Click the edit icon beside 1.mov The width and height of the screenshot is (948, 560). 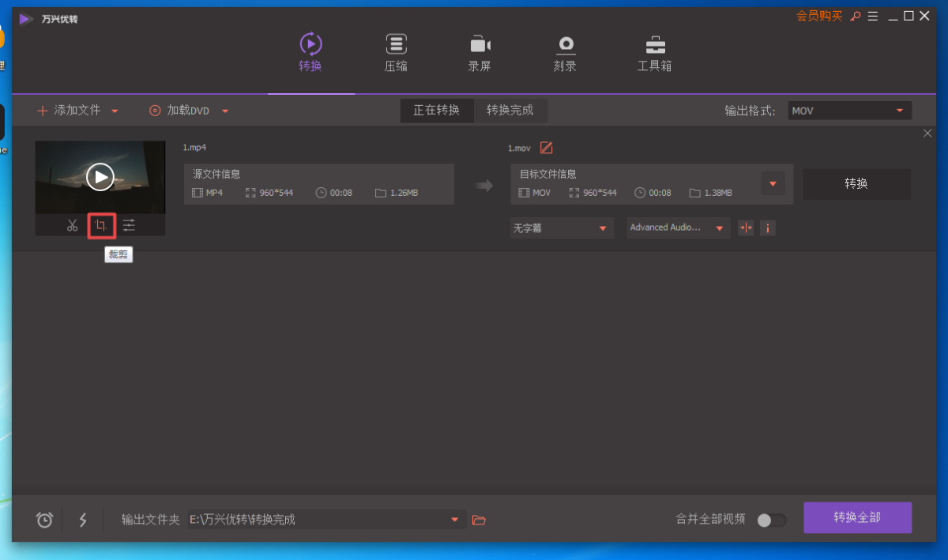pyautogui.click(x=546, y=148)
